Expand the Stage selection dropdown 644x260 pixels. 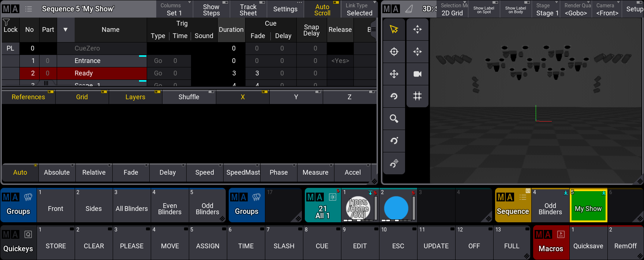[547, 10]
